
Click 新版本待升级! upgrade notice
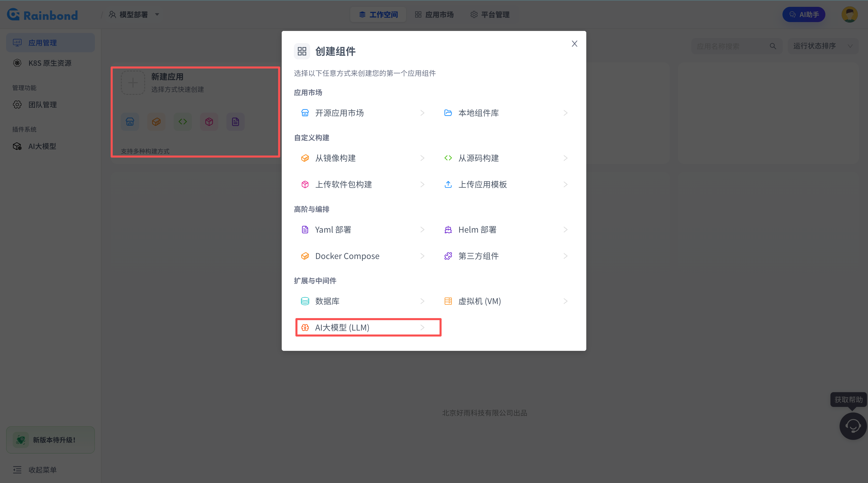(x=51, y=440)
